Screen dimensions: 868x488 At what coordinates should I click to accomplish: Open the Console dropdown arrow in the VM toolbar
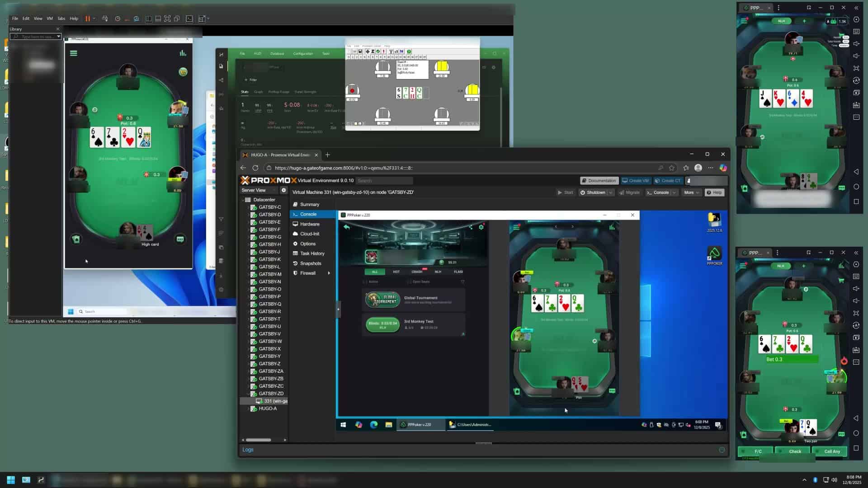coord(674,192)
